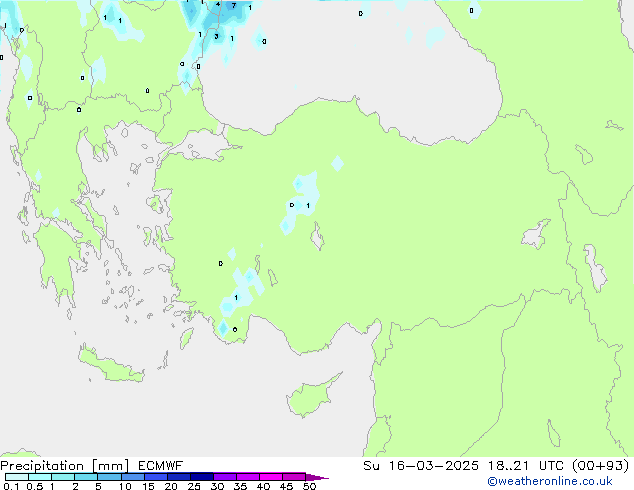Click the '(00+93)' forecast offset text

pos(600,466)
